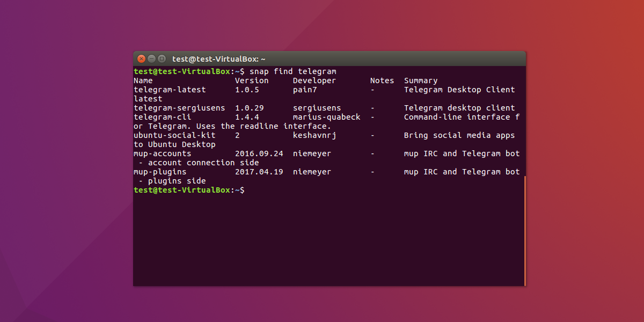
Task: Click the Version column header
Action: [252, 80]
